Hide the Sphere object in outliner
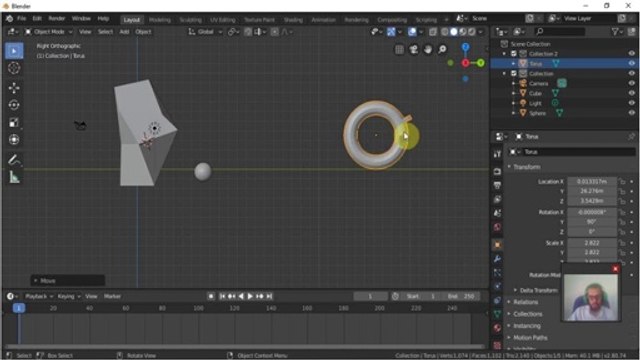 (631, 113)
